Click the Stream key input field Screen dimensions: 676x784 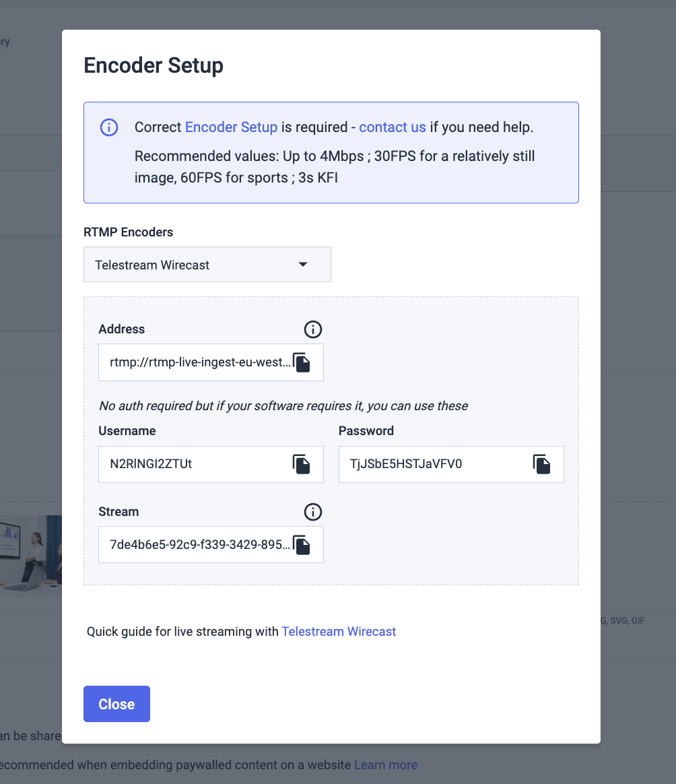tap(211, 545)
